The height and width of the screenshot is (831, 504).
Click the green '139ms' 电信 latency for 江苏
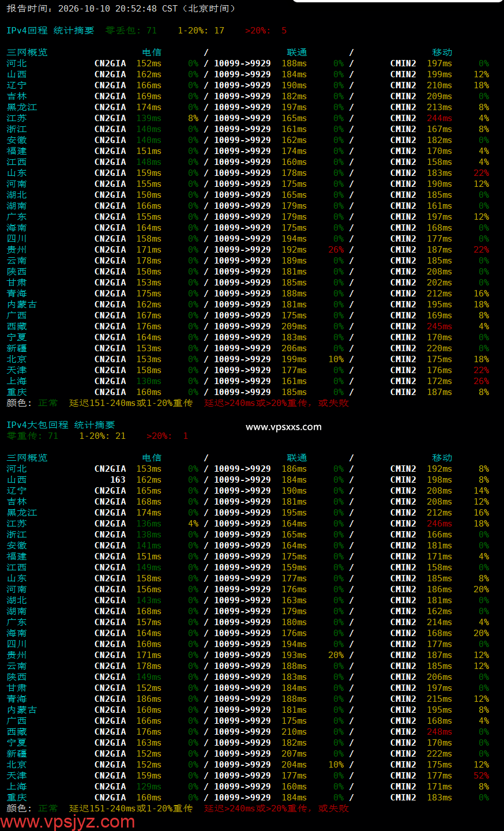tap(149, 118)
